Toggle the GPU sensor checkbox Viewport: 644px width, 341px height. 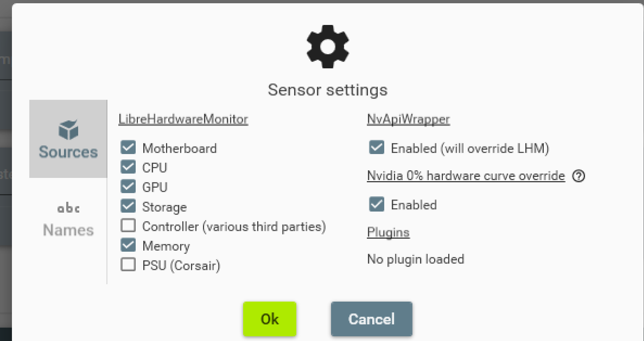128,187
